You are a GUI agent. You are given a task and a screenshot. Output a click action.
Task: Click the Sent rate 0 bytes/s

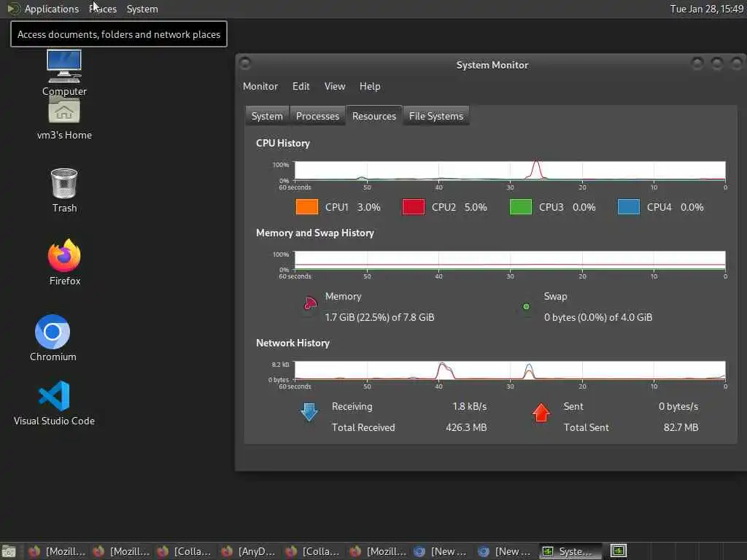pyautogui.click(x=678, y=406)
